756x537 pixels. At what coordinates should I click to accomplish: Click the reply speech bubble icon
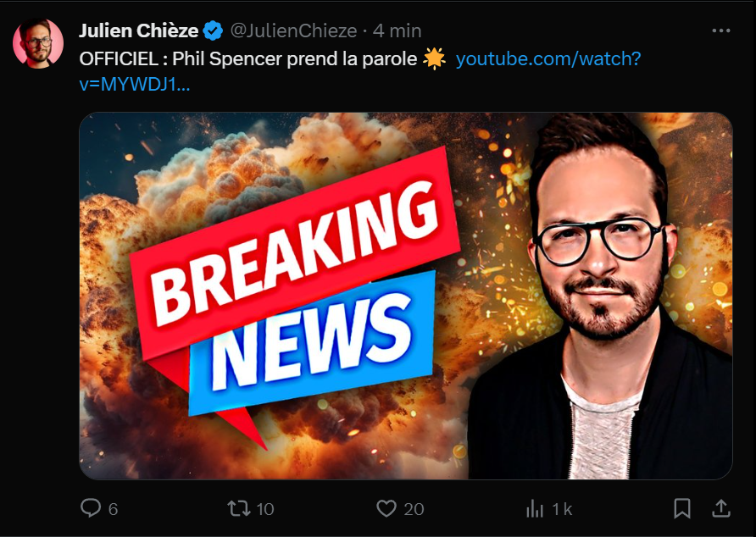90,508
